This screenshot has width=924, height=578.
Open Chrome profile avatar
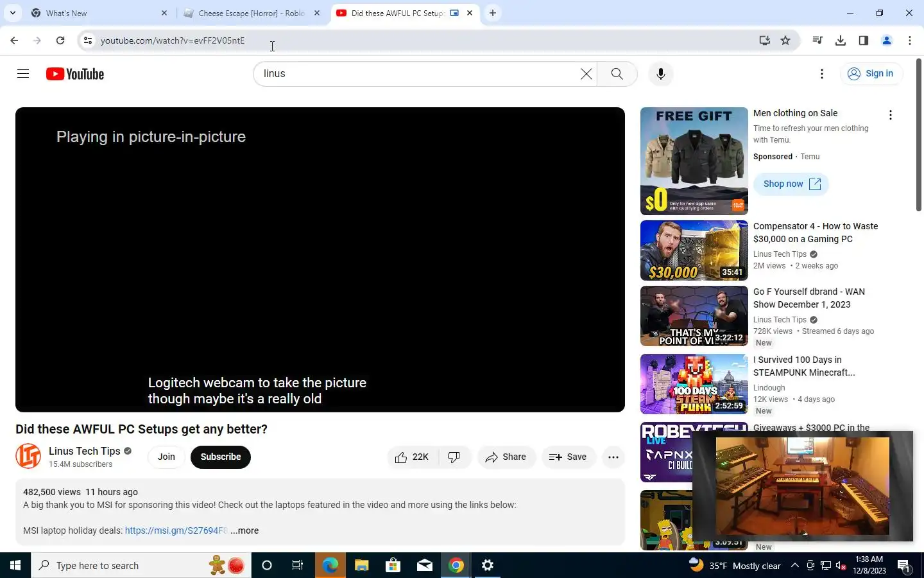(x=887, y=40)
